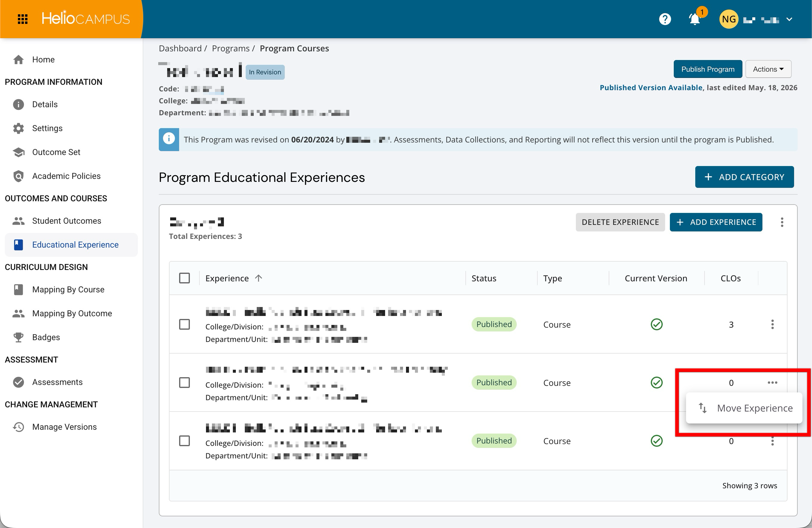
Task: Click horizontal ellipsis on second experience row
Action: pos(772,383)
